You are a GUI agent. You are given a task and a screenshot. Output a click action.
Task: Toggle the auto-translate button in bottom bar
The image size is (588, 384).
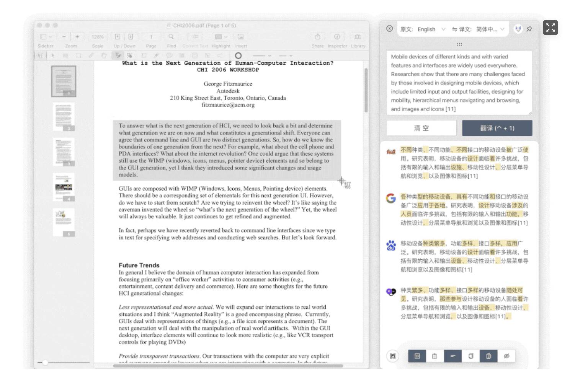(417, 356)
